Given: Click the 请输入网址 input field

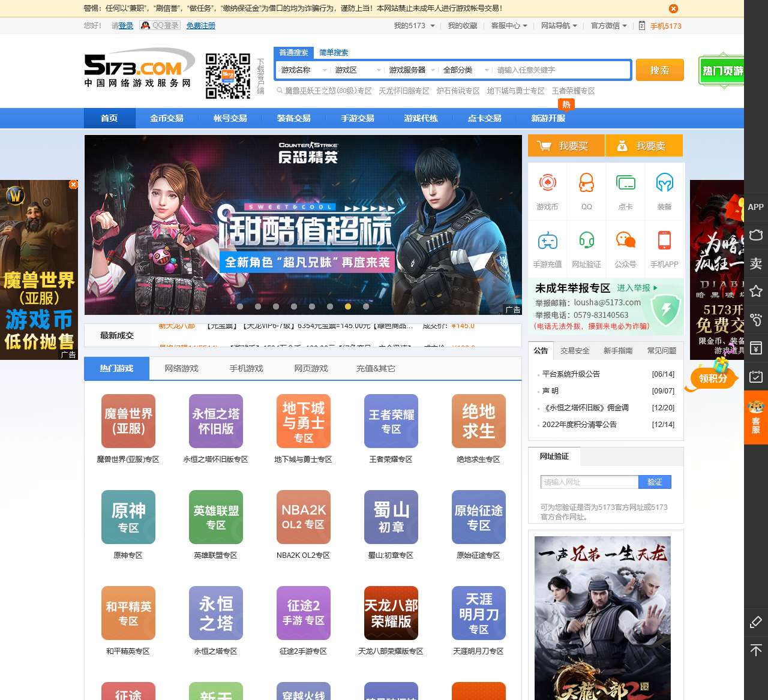Looking at the screenshot, I should click(589, 482).
